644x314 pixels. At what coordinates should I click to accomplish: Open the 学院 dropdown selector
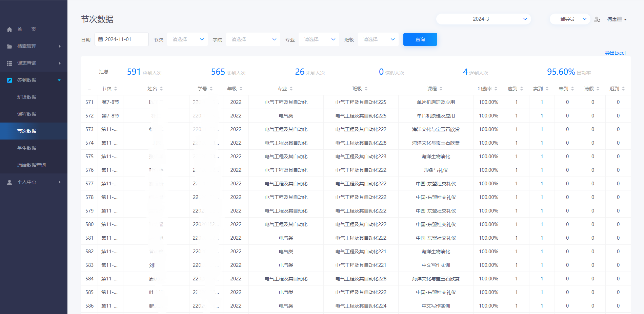tap(253, 39)
